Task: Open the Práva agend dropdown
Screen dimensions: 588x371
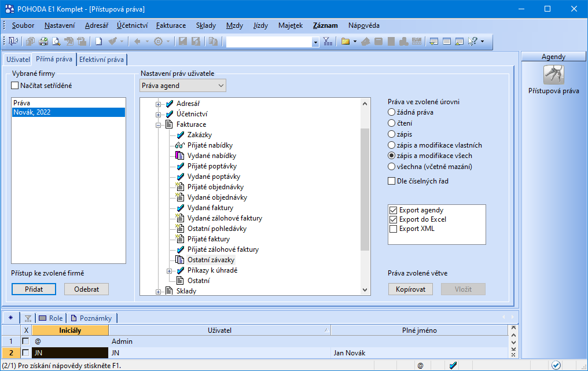Action: 183,86
